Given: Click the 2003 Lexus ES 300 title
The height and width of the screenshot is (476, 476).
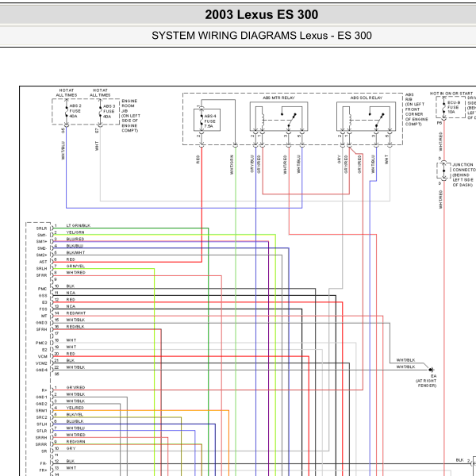Looking at the screenshot, I should (261, 14).
